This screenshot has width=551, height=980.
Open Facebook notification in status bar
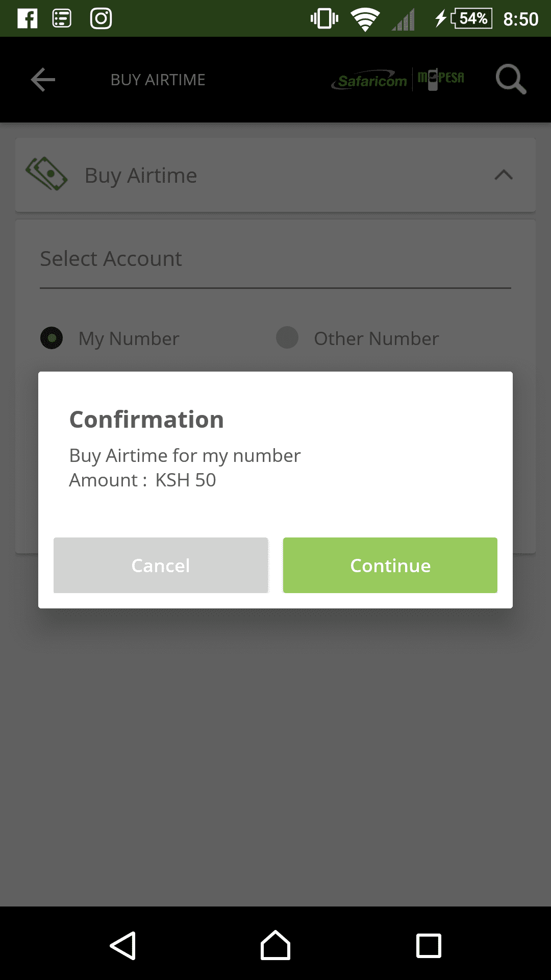28,19
